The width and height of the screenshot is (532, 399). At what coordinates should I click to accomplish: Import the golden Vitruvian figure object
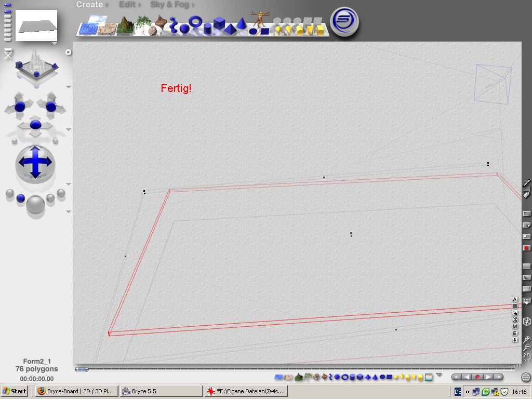(260, 19)
